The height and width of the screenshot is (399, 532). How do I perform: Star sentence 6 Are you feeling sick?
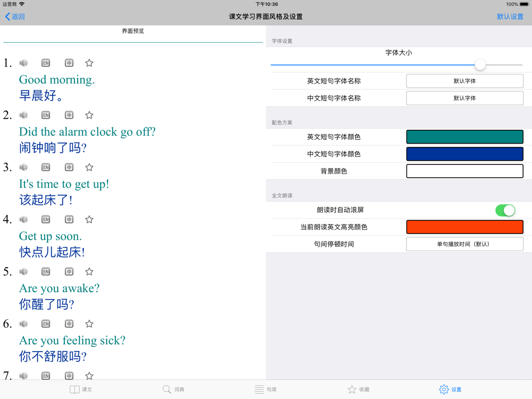click(x=89, y=323)
